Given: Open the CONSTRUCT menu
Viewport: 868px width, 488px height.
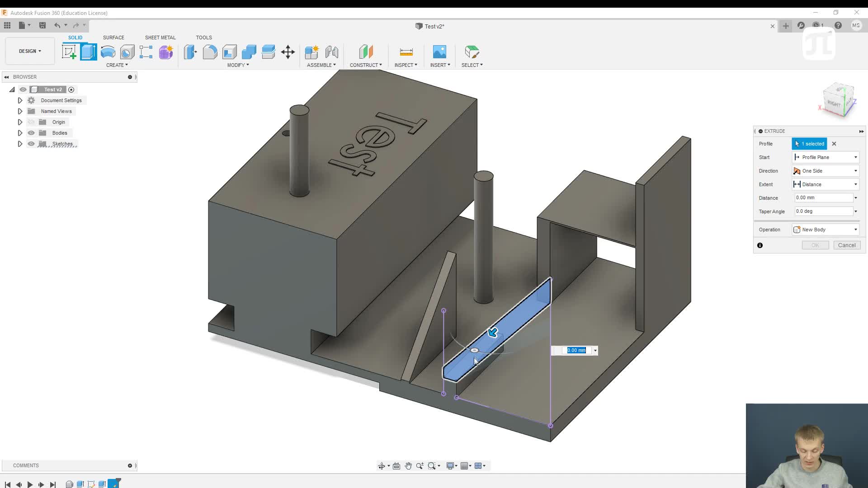Looking at the screenshot, I should (x=366, y=65).
